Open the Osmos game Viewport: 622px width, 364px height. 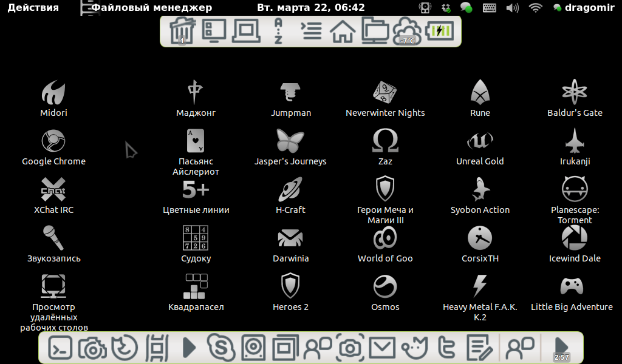(385, 286)
